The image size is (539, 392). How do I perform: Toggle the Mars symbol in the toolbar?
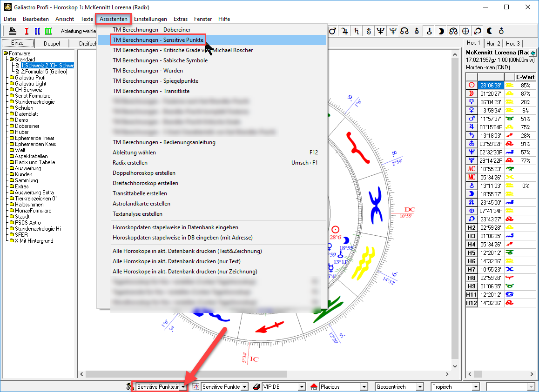332,31
